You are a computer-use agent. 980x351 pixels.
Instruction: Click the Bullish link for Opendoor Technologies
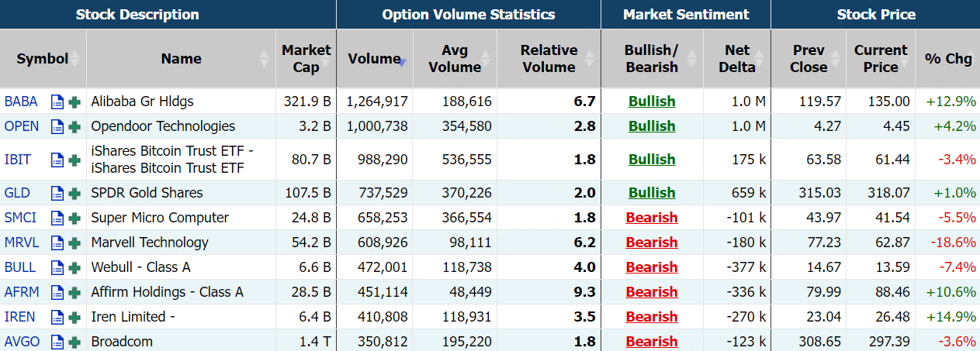coord(652,126)
